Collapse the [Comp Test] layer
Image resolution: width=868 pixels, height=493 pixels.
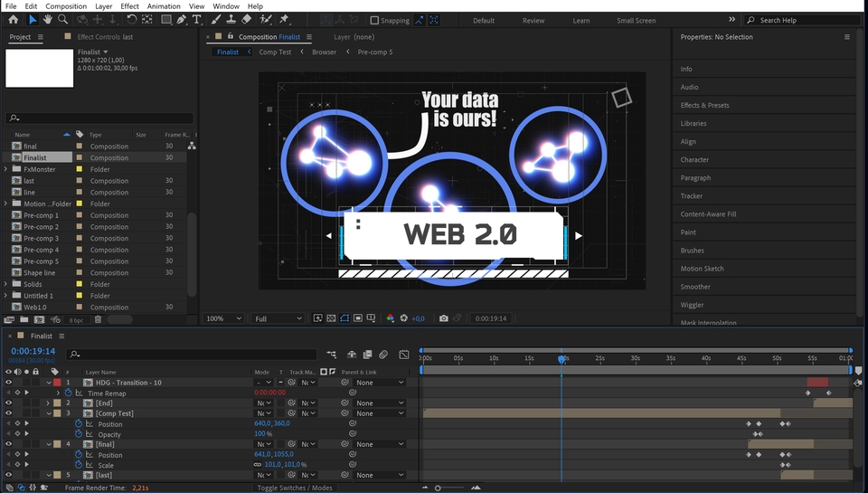click(x=49, y=413)
